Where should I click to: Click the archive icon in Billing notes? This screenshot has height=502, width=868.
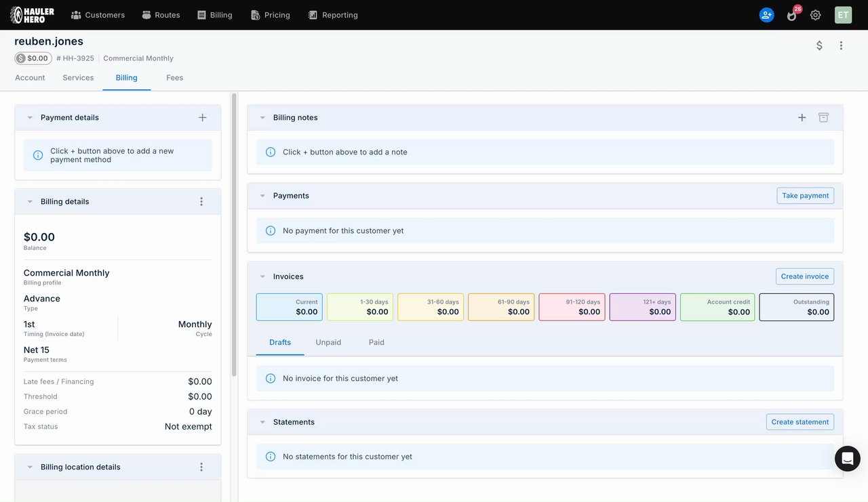(x=823, y=117)
